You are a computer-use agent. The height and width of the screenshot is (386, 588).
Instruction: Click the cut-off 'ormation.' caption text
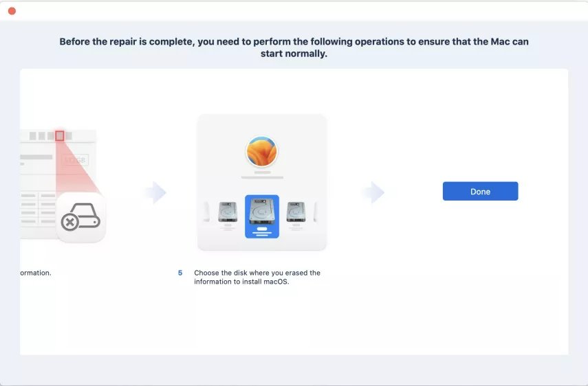click(36, 273)
